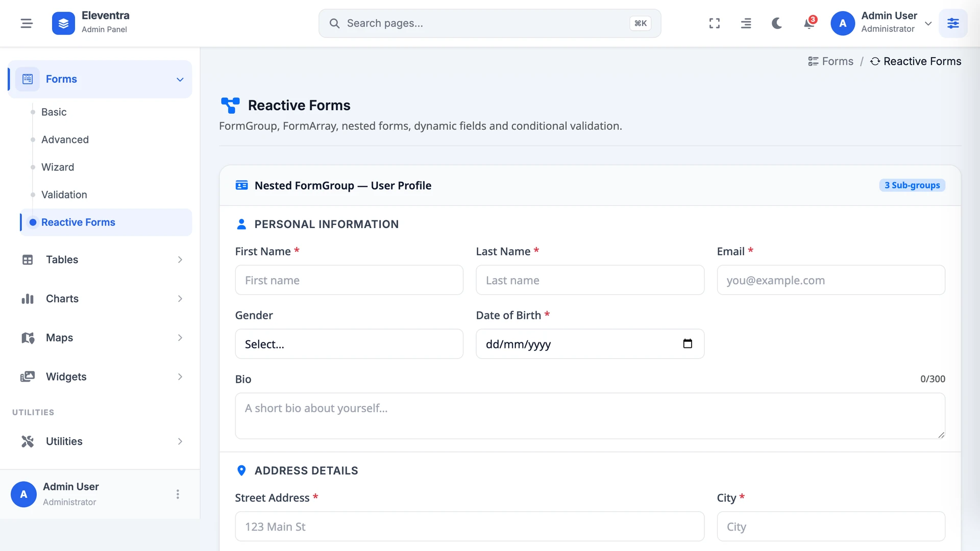Click the Date of Birth field

click(590, 344)
